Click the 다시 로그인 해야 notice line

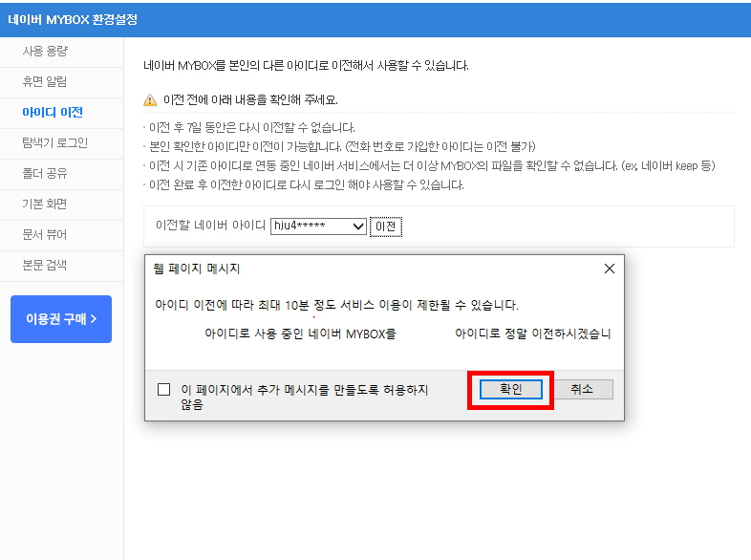coord(306,184)
